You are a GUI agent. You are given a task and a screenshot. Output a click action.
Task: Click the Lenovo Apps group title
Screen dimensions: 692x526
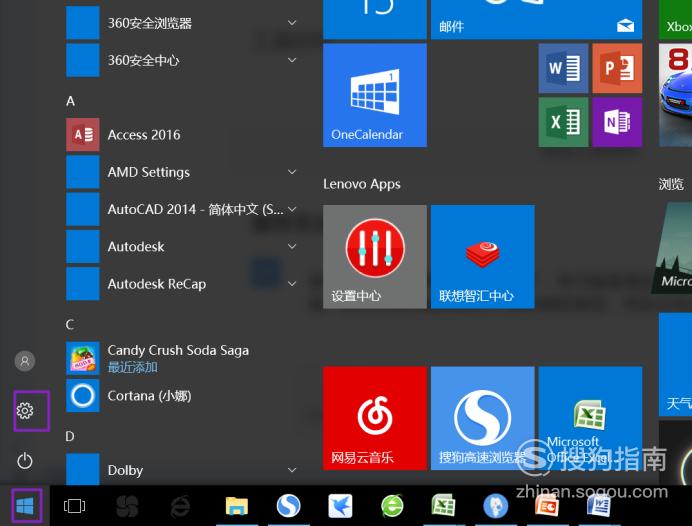[362, 184]
